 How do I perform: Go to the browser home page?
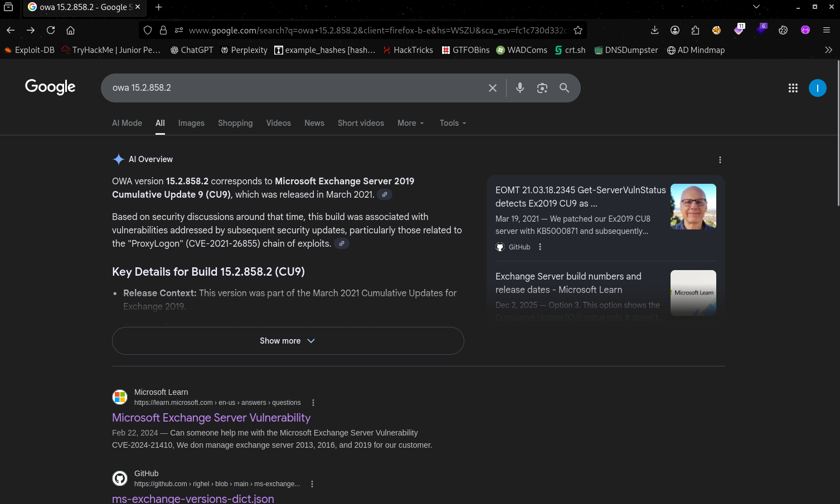70,30
